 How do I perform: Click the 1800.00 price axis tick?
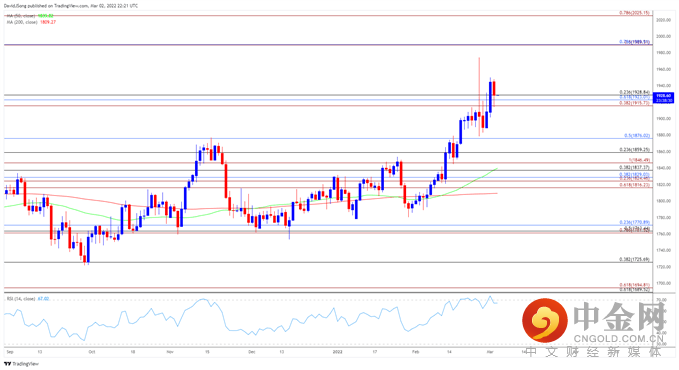pos(664,201)
